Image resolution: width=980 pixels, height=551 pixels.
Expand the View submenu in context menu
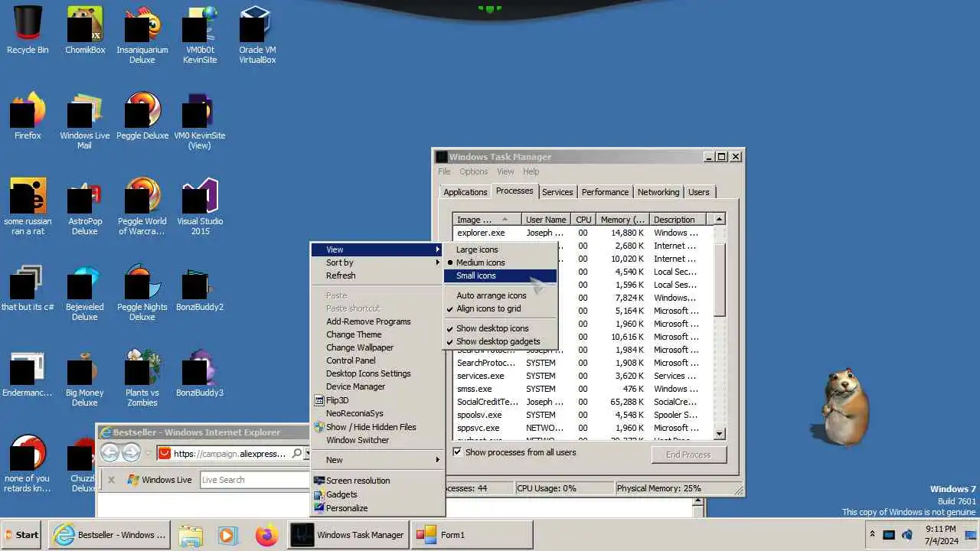pos(377,249)
